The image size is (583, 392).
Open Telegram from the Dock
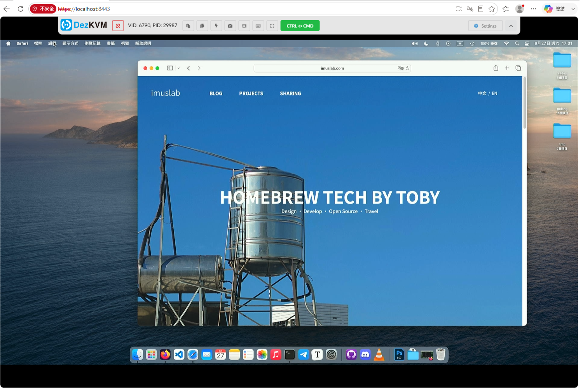(304, 354)
